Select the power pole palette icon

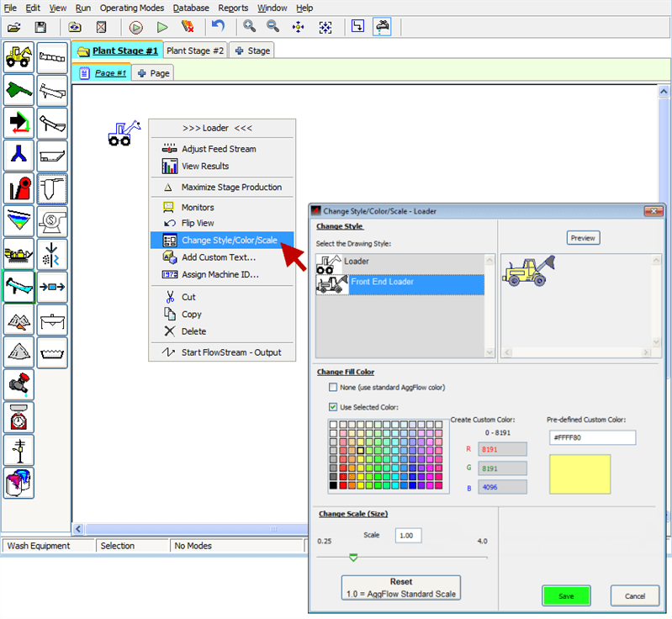coord(19,449)
